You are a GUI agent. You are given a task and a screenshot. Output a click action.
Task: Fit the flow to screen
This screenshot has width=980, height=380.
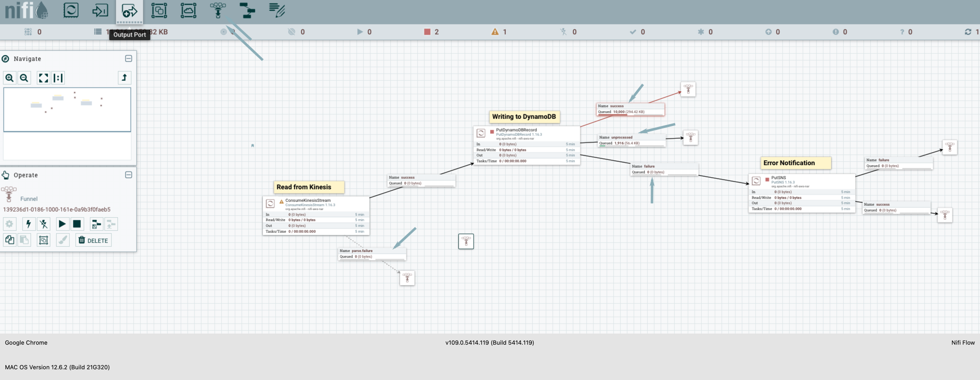coord(43,78)
